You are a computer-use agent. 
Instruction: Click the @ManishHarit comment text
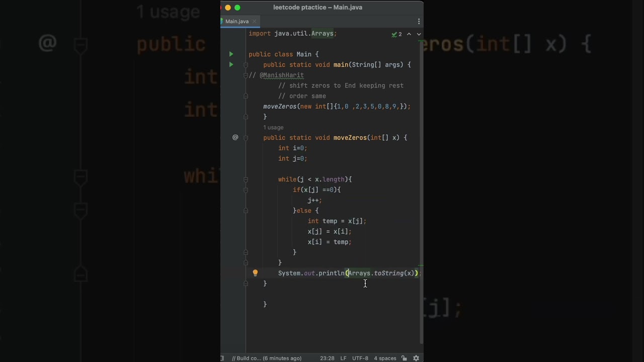(x=282, y=75)
